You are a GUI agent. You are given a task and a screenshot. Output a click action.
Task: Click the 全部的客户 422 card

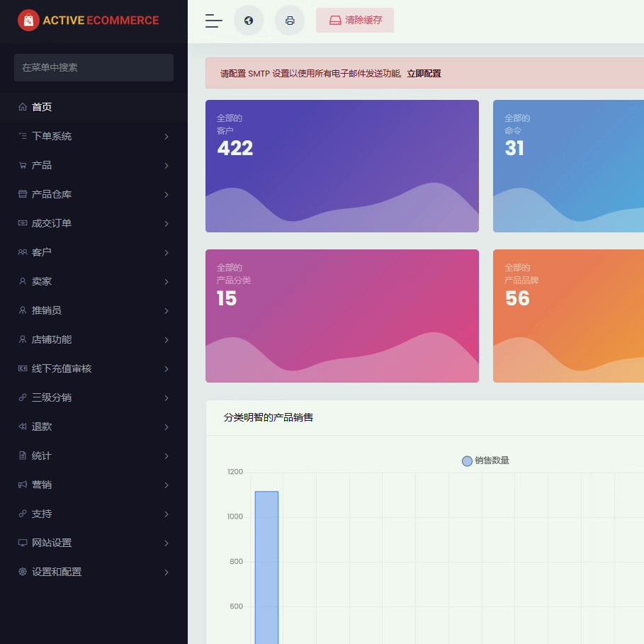(341, 166)
